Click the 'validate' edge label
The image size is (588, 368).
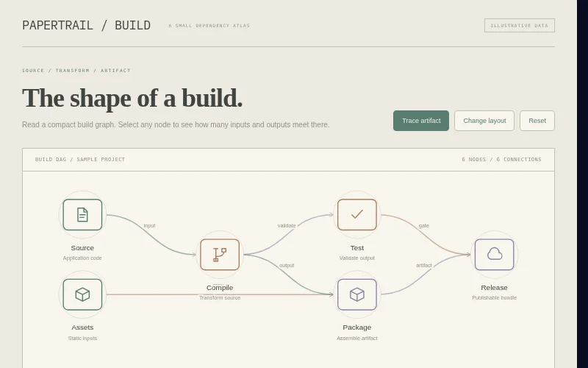[x=287, y=226]
